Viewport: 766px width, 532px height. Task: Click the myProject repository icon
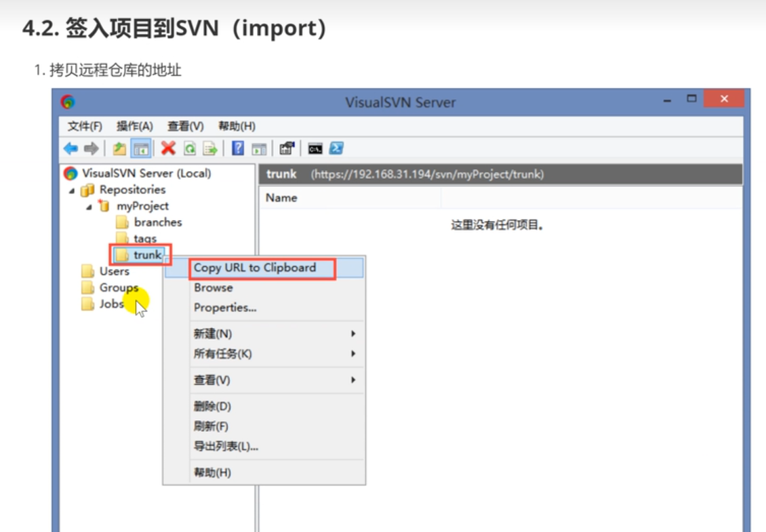click(x=104, y=205)
